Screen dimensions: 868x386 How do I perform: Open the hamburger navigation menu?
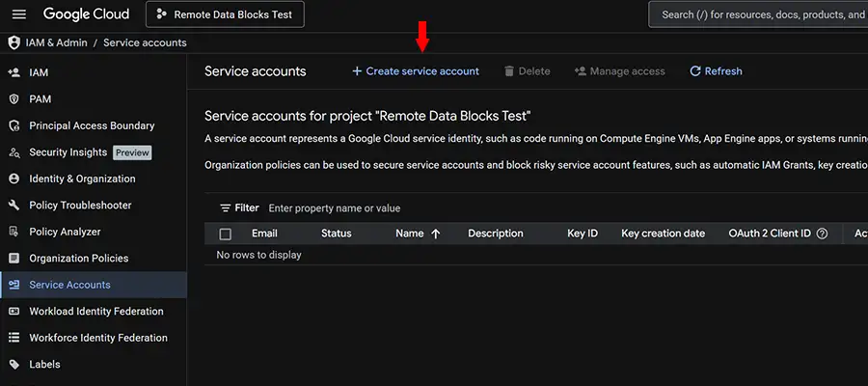click(19, 14)
